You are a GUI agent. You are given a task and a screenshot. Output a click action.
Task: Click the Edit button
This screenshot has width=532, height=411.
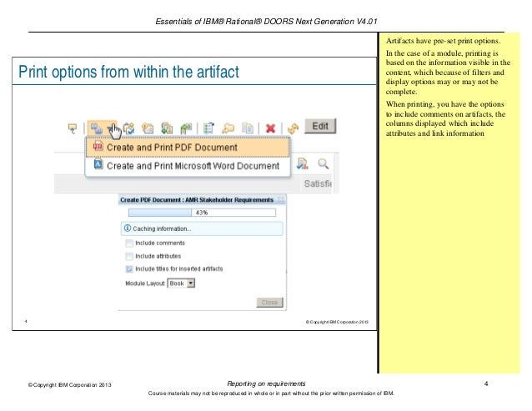[320, 126]
